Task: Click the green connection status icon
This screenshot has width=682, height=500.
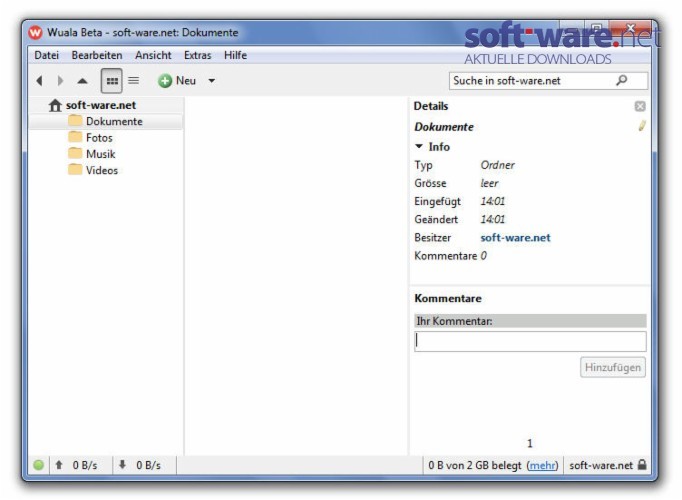Action: (39, 465)
